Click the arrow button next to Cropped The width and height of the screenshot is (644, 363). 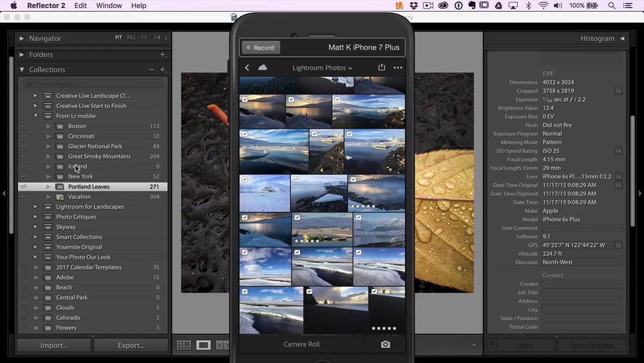pos(618,91)
